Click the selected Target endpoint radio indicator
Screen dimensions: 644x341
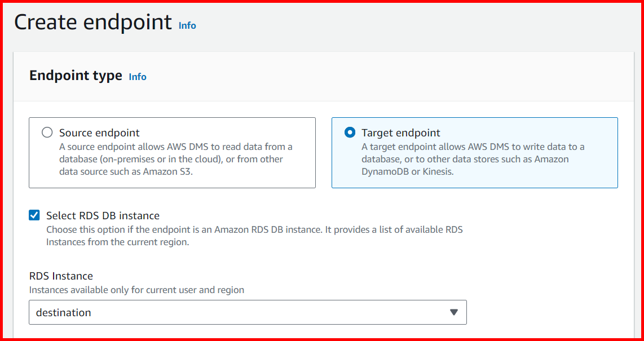coord(350,132)
